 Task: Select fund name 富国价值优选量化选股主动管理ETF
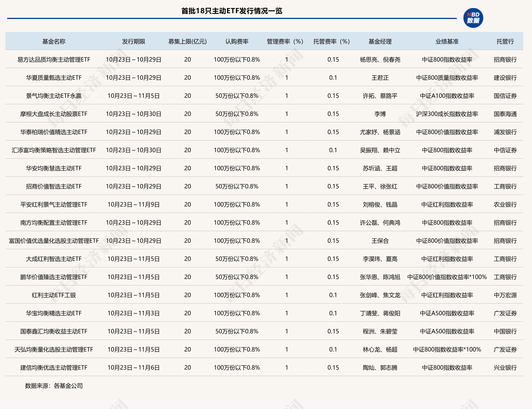pyautogui.click(x=54, y=241)
